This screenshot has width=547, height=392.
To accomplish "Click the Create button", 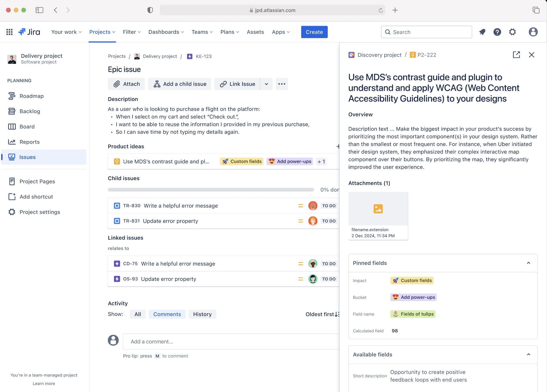I will (x=314, y=32).
